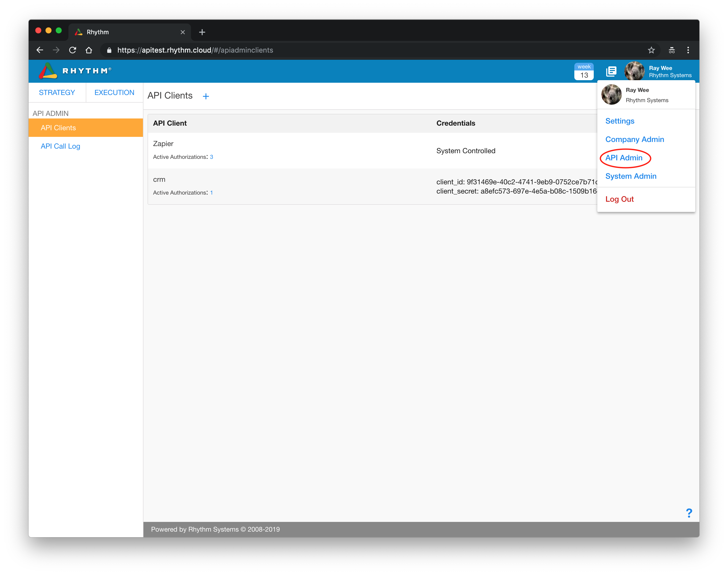
Task: Select API Clients in sidebar
Action: (86, 128)
